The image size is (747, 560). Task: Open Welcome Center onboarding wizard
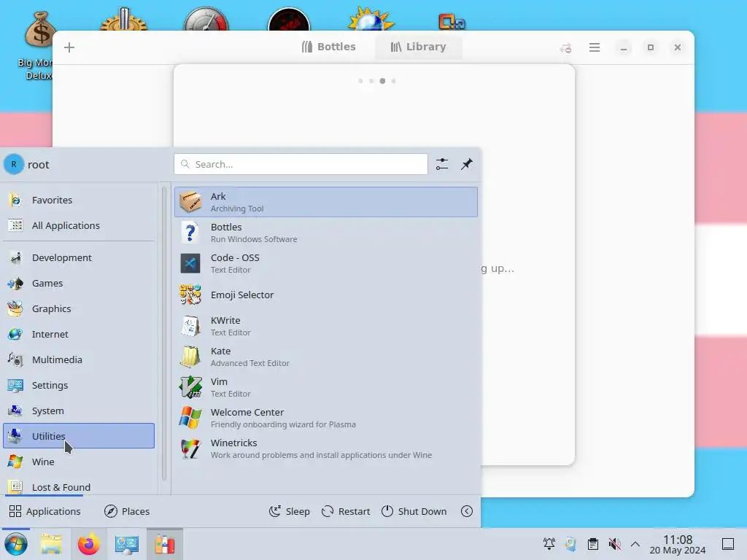point(326,418)
